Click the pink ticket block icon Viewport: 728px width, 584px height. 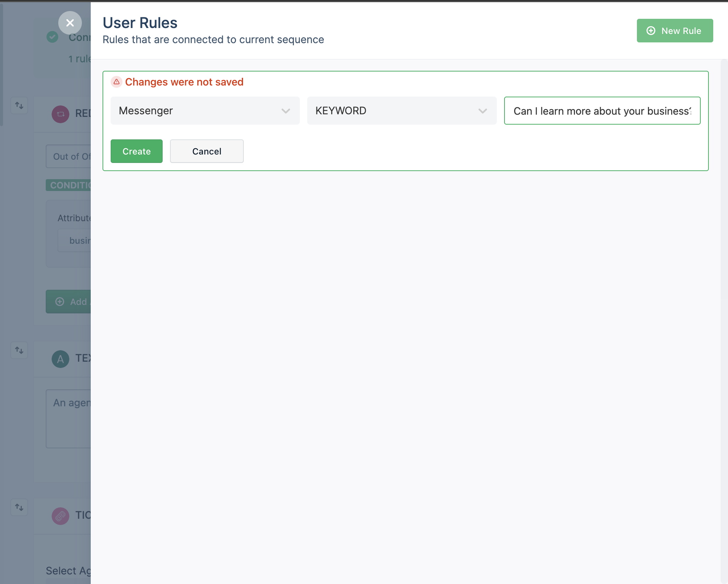click(x=60, y=516)
